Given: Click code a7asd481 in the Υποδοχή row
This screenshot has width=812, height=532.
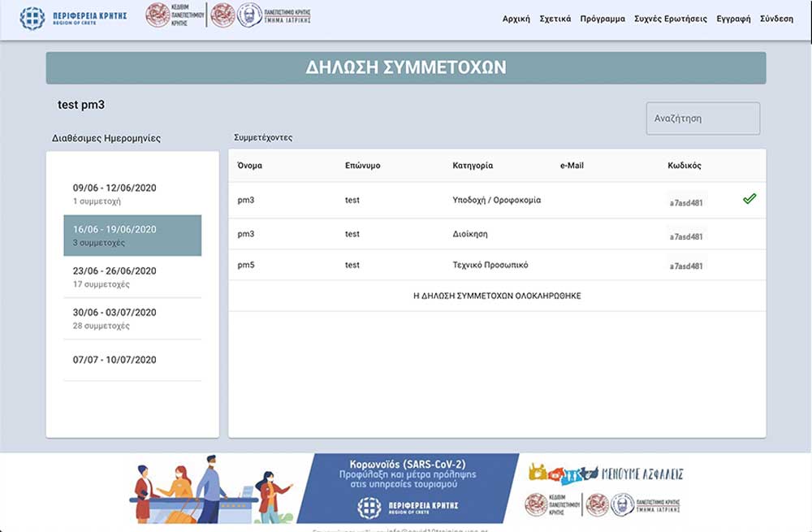Looking at the screenshot, I should (x=686, y=203).
